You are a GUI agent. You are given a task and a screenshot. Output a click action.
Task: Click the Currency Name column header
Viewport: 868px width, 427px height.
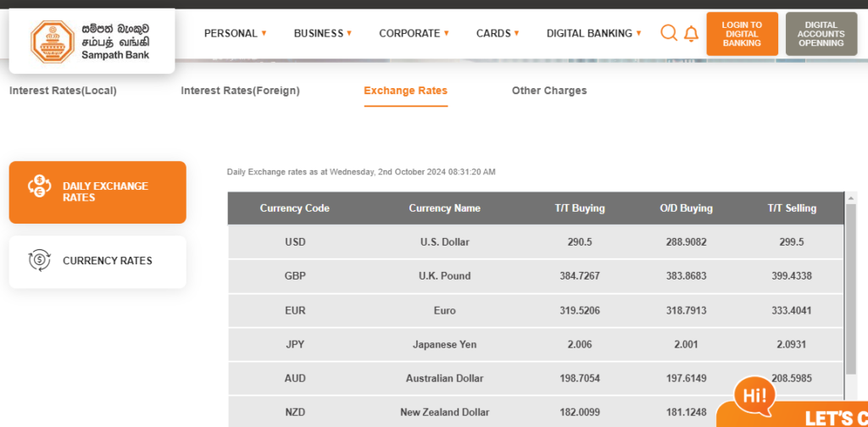pos(444,208)
